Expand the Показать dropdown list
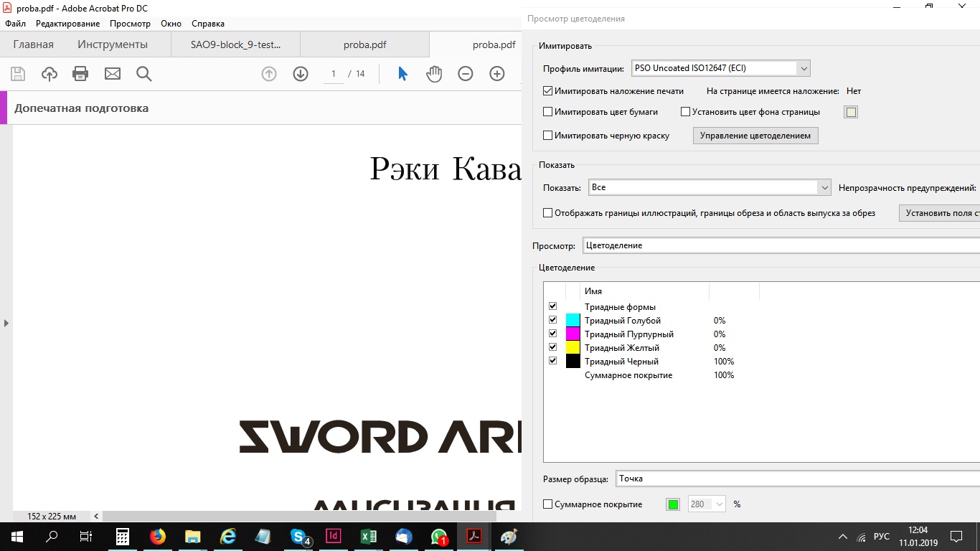The height and width of the screenshot is (551, 980). [823, 187]
